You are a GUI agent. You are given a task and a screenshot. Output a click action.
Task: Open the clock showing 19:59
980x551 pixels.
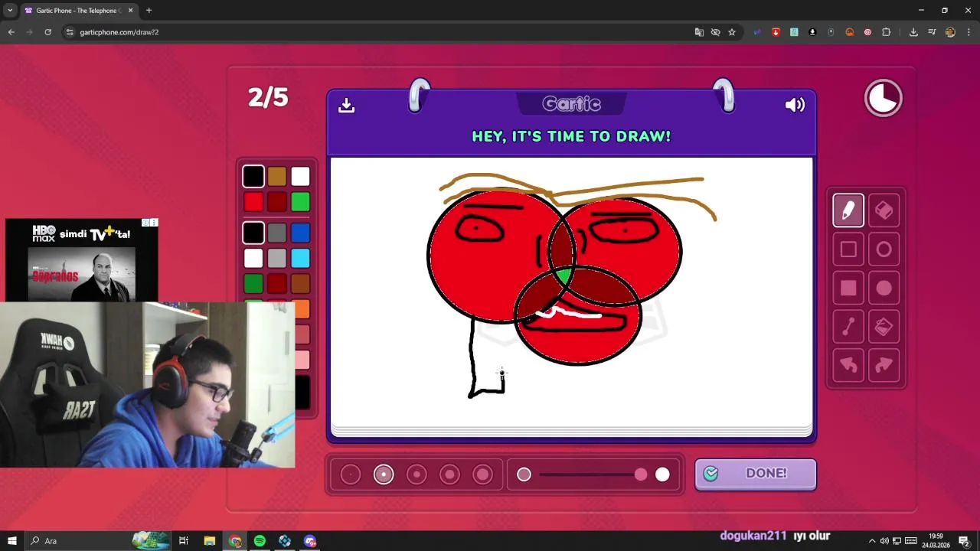coord(936,541)
